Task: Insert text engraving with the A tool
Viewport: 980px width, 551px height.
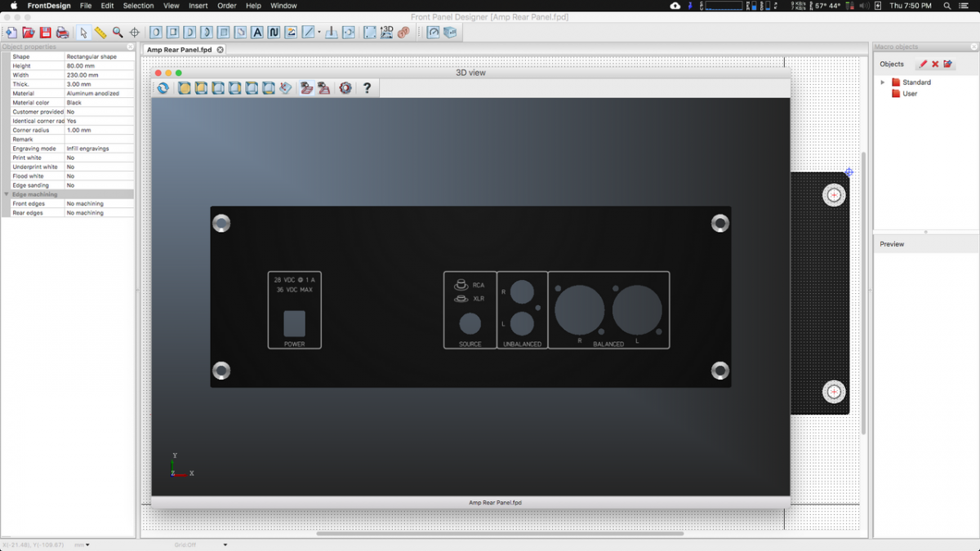Action: [257, 33]
